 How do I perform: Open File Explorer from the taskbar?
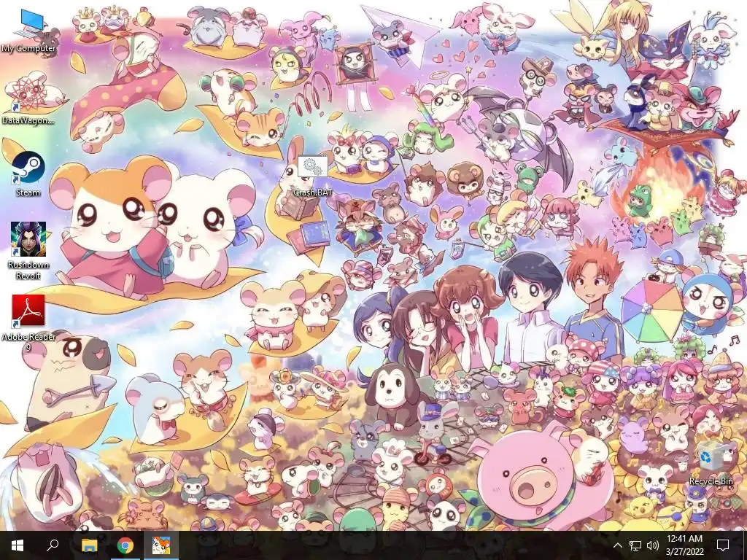(89, 545)
